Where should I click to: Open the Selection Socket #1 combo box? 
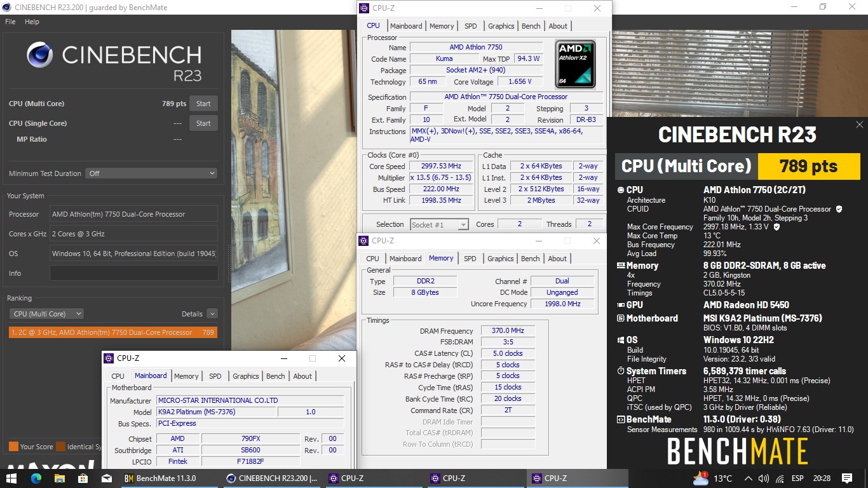click(440, 225)
